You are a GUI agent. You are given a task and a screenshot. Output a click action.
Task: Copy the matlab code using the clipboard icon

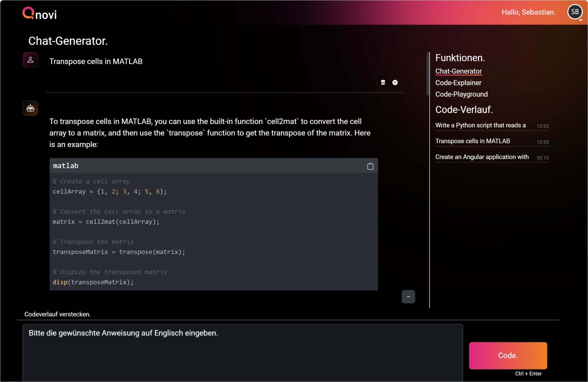click(370, 166)
